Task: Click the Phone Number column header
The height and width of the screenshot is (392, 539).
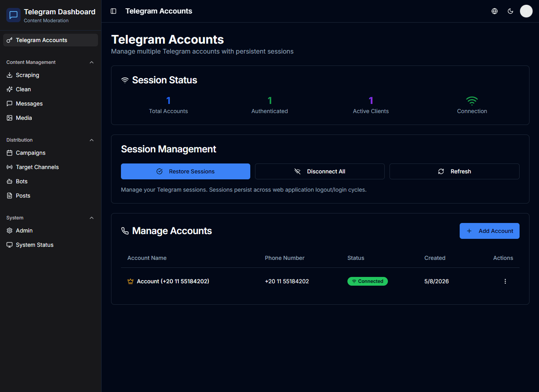Action: (x=285, y=258)
